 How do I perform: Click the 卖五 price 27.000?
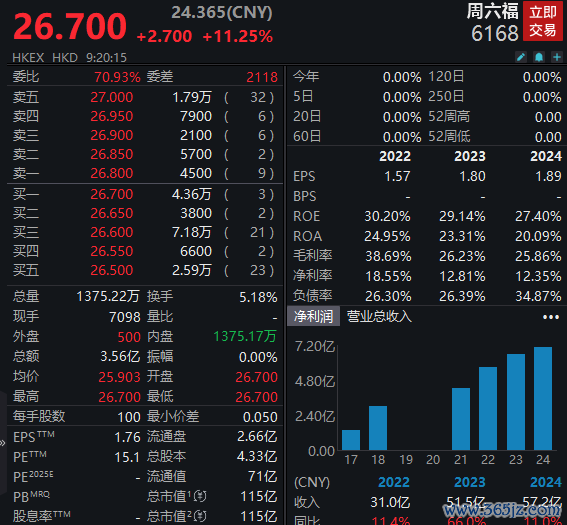tap(112, 97)
